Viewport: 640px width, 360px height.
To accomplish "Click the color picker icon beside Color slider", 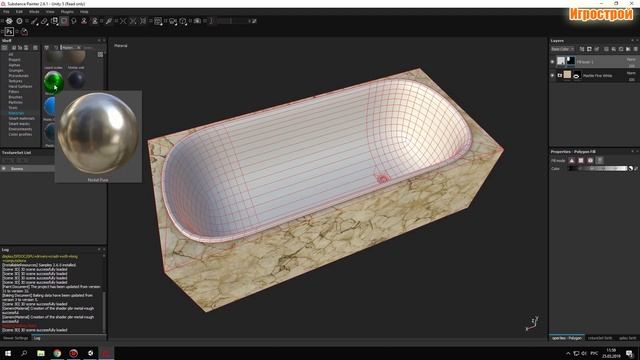I will pyautogui.click(x=630, y=169).
